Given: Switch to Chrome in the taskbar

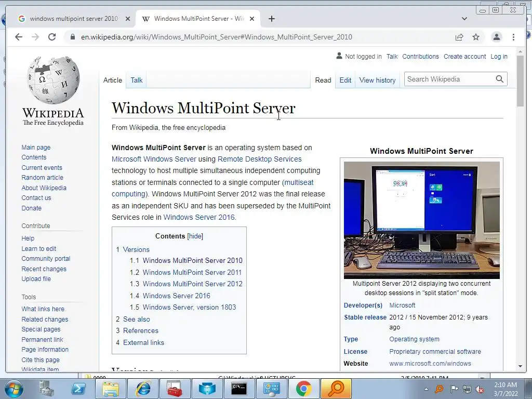Looking at the screenshot, I should pos(303,389).
